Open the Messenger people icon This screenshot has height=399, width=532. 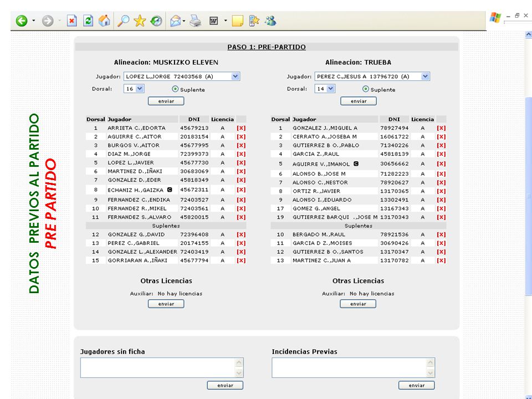(270, 21)
